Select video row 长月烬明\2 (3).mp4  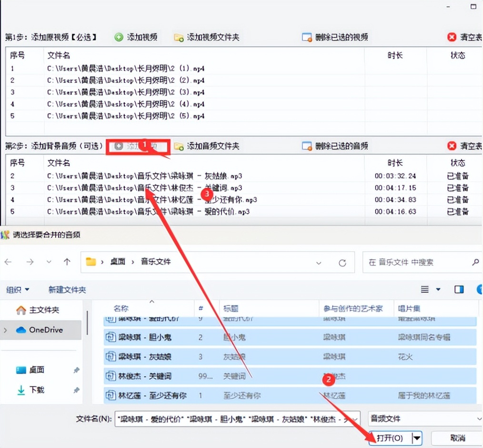(243, 92)
